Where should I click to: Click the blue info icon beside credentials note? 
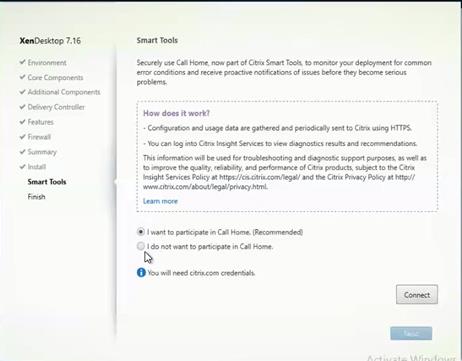coord(141,273)
